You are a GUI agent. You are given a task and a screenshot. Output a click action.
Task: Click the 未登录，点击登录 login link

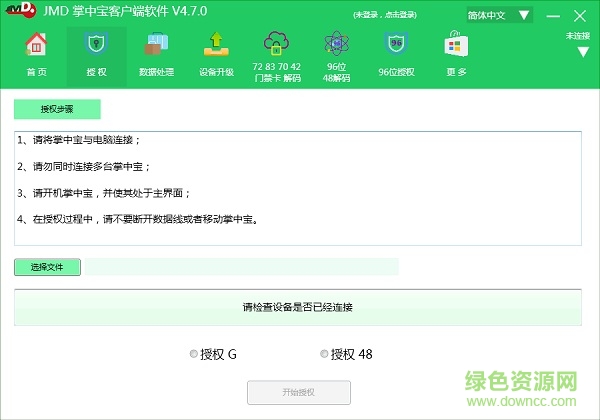click(x=385, y=15)
